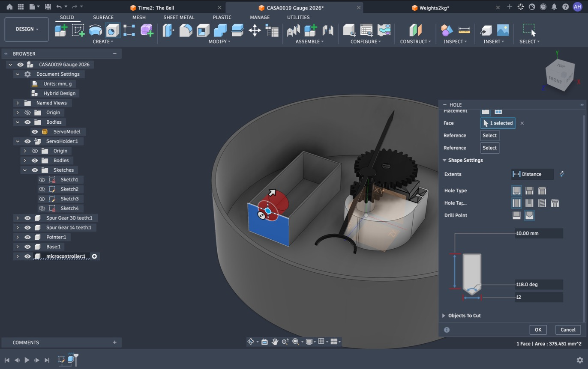The image size is (588, 369).
Task: Click the 10.00 mm depth field
Action: pyautogui.click(x=539, y=233)
